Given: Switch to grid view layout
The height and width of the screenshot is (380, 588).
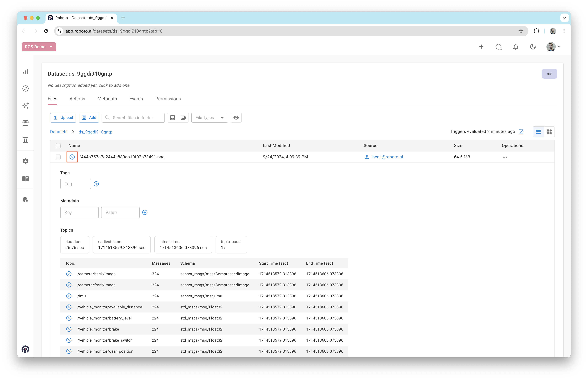Looking at the screenshot, I should pyautogui.click(x=549, y=132).
